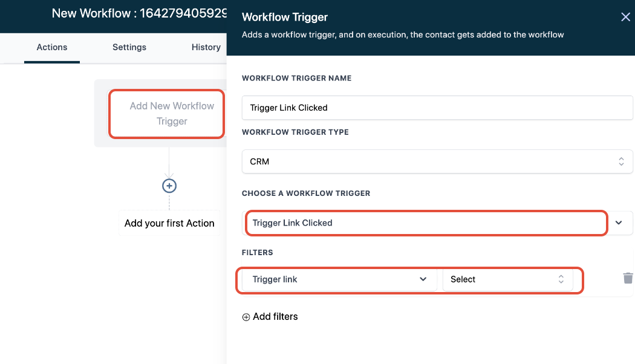This screenshot has width=635, height=364.
Task: Delete the Trigger link filter with trash icon
Action: coord(628,278)
